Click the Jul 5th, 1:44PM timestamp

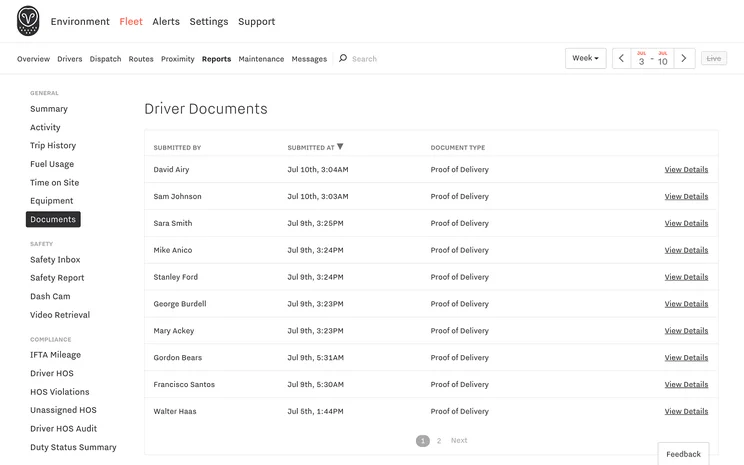315,411
